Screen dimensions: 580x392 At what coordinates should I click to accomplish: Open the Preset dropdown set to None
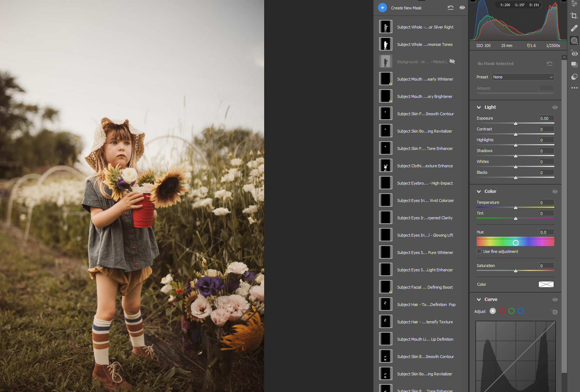coord(523,77)
